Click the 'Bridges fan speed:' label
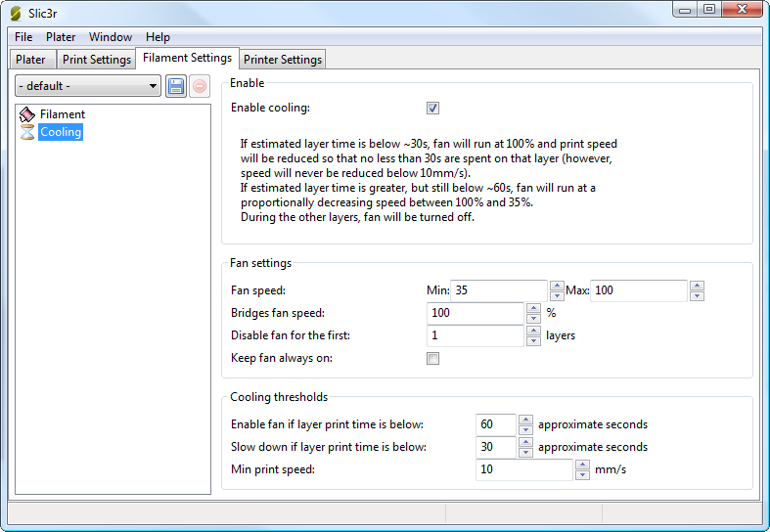Viewport: 770px width, 532px height. click(278, 313)
